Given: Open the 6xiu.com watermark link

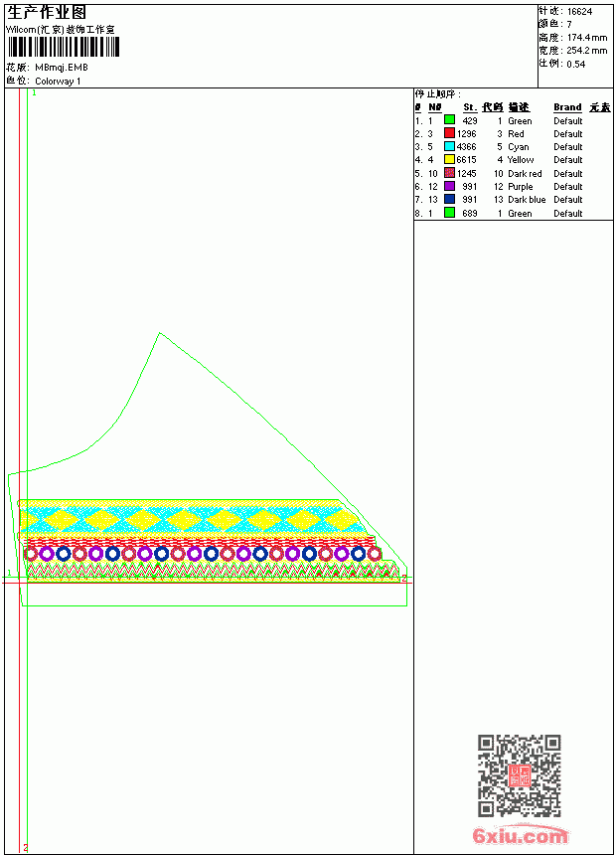Looking at the screenshot, I should pyautogui.click(x=520, y=835).
